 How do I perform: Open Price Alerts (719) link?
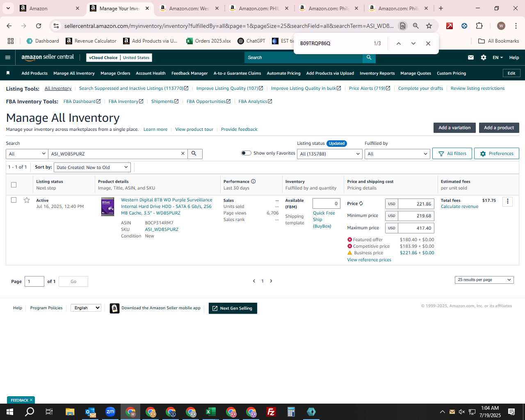coord(370,88)
